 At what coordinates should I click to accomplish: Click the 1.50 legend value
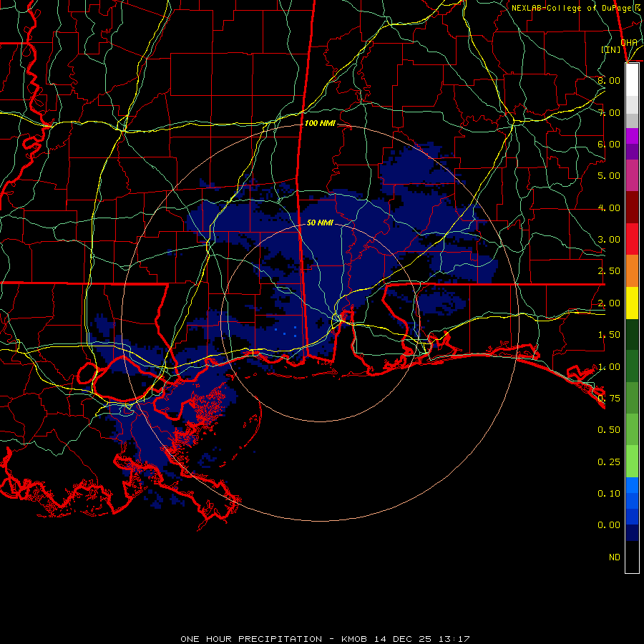[x=609, y=335]
